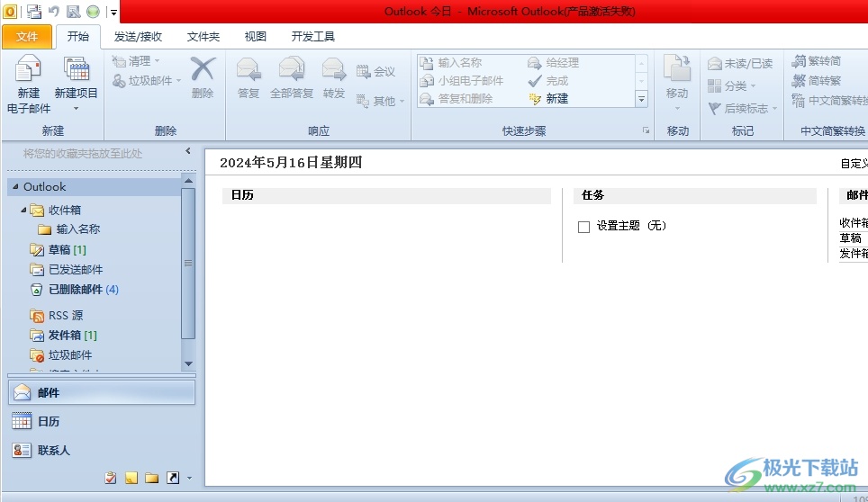Open the Calendar (日历) navigation pane
Viewport: 868px width, 502px height.
(102, 421)
